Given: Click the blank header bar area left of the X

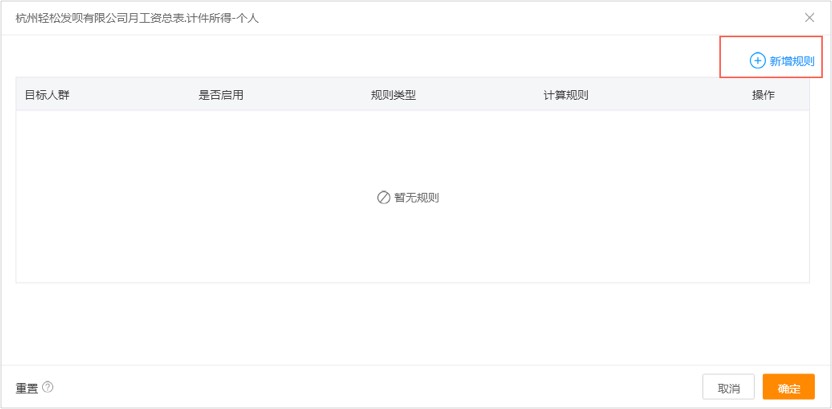Looking at the screenshot, I should pyautogui.click(x=531, y=19).
